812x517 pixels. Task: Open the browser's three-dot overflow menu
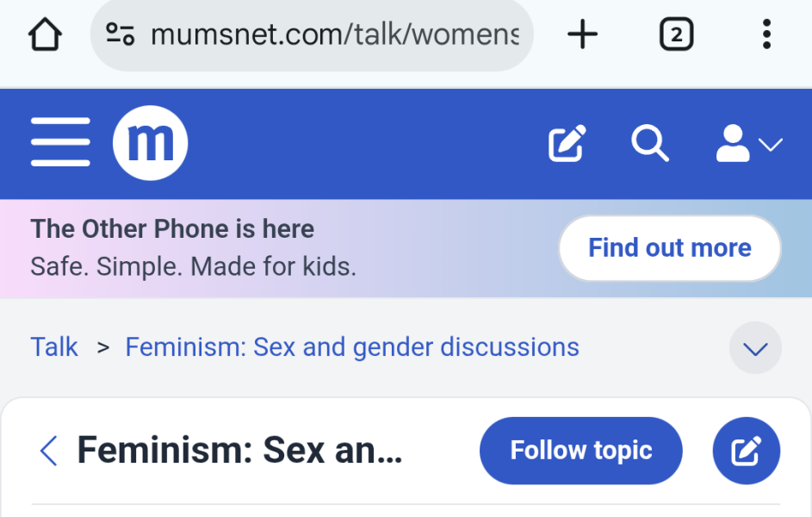click(x=766, y=34)
